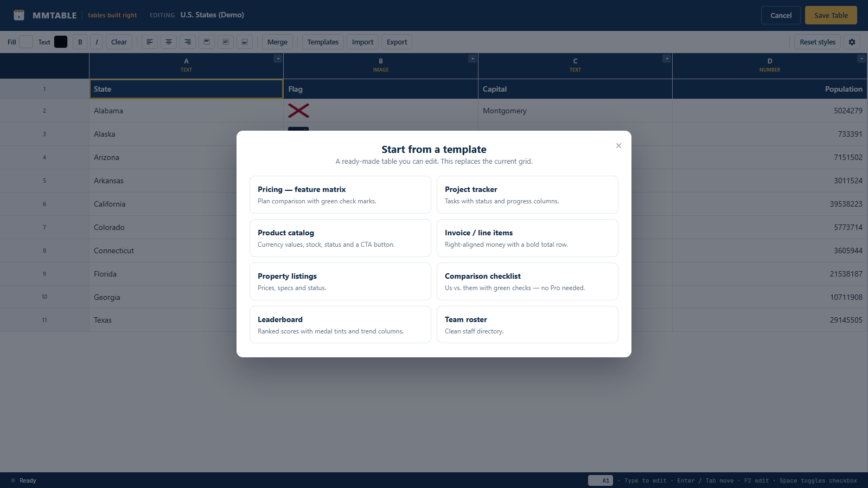Open column B dropdown arrow
868x488 pixels.
(473, 59)
